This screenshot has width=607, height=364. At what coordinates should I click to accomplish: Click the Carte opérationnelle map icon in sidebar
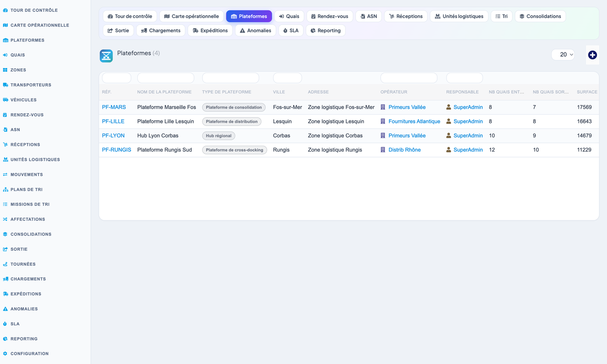(5, 25)
